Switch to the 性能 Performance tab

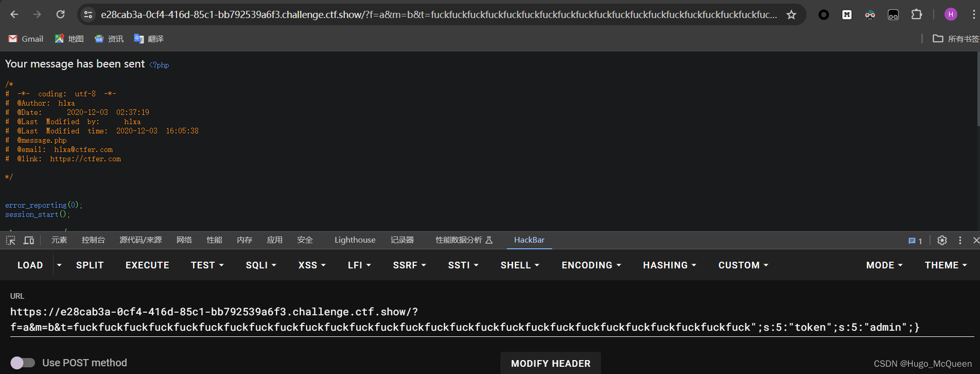click(214, 240)
